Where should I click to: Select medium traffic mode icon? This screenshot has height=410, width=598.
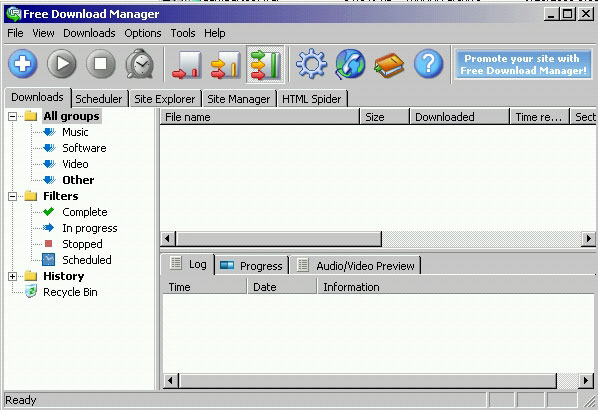click(226, 65)
